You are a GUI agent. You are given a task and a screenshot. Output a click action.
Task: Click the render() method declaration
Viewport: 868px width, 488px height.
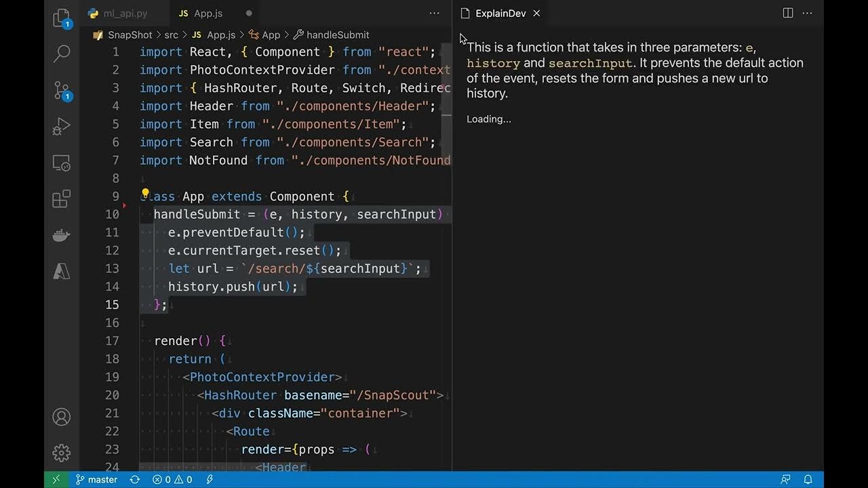(189, 341)
